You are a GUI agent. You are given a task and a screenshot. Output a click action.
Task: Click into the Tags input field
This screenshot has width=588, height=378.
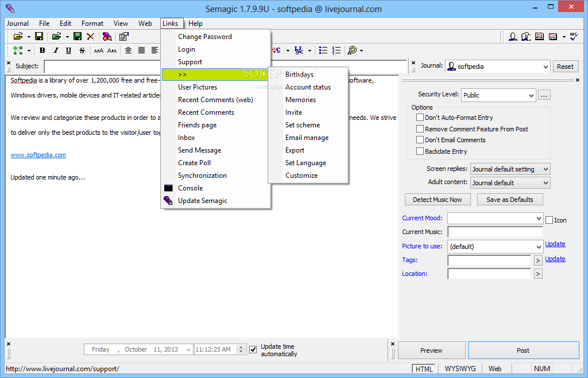click(x=489, y=260)
